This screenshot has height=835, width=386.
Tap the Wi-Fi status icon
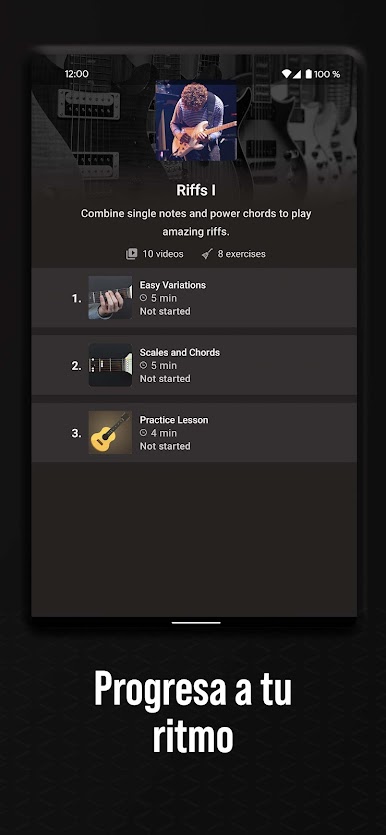coord(286,74)
